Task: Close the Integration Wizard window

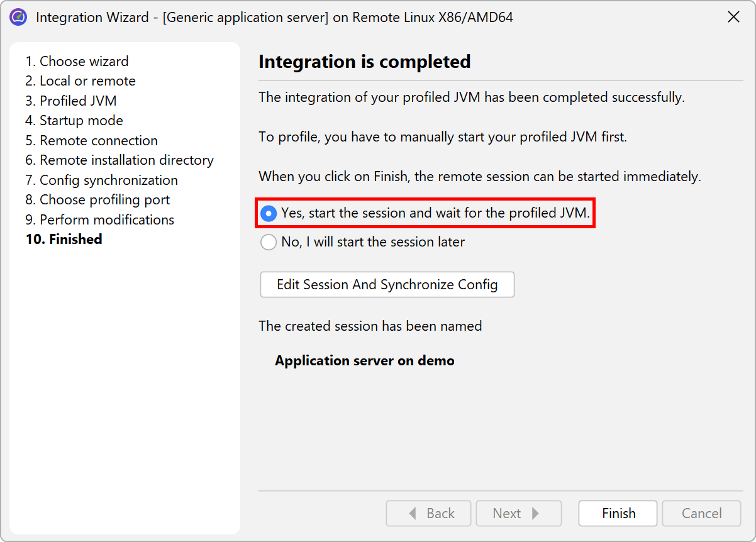Action: (733, 17)
